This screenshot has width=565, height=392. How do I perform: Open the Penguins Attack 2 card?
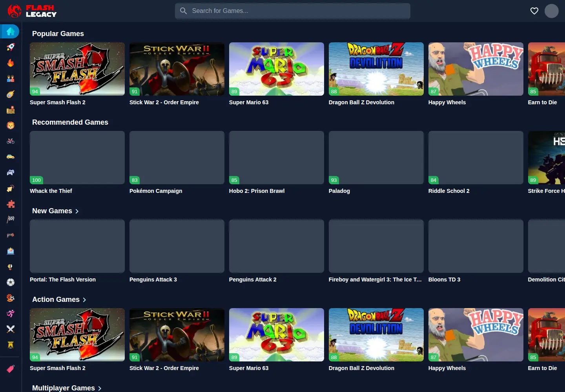(277, 246)
